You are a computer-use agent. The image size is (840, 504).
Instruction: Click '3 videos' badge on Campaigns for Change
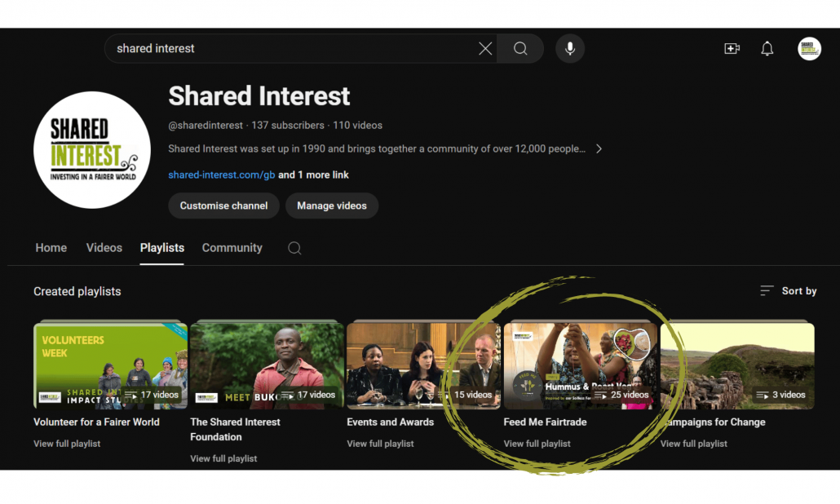(x=780, y=395)
